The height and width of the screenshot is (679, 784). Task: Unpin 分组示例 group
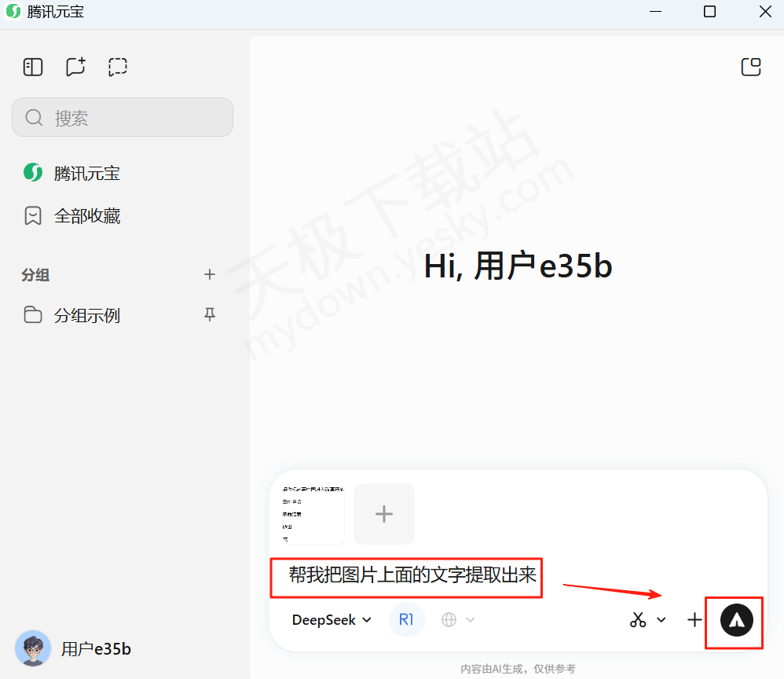point(210,314)
